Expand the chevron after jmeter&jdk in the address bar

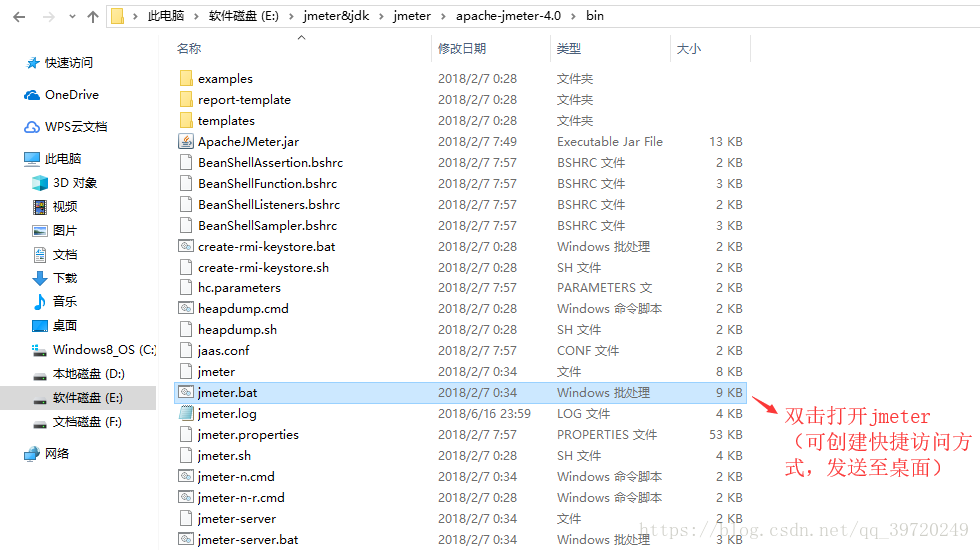[381, 16]
